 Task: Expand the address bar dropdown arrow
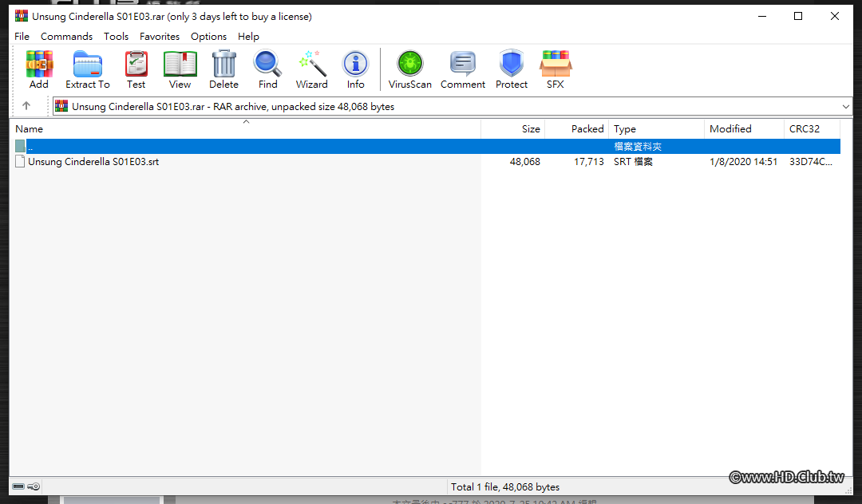[x=845, y=107]
